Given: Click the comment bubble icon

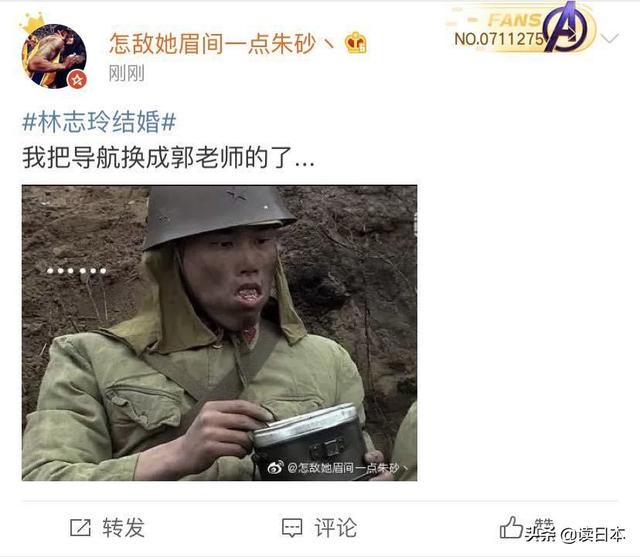Looking at the screenshot, I should (x=292, y=528).
